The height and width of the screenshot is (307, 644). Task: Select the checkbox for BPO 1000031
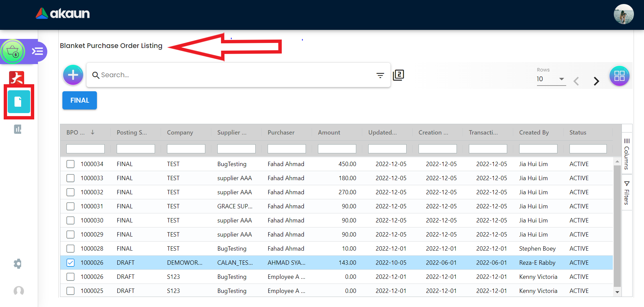tap(70, 206)
